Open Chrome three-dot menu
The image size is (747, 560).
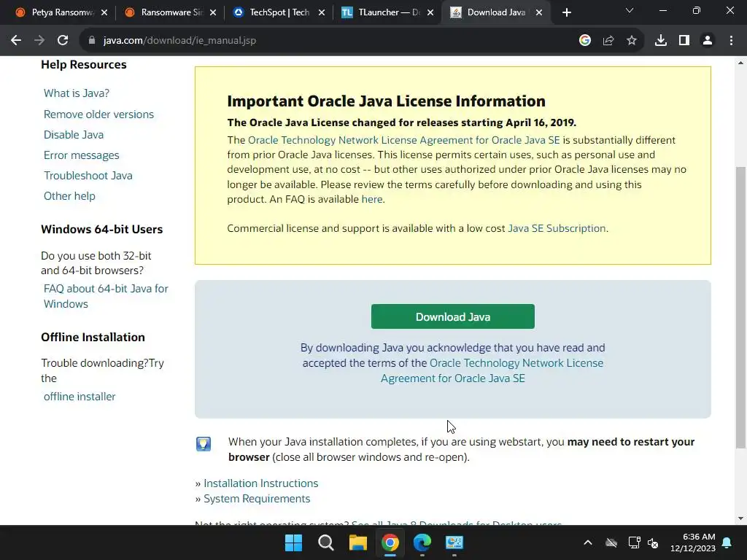731,41
